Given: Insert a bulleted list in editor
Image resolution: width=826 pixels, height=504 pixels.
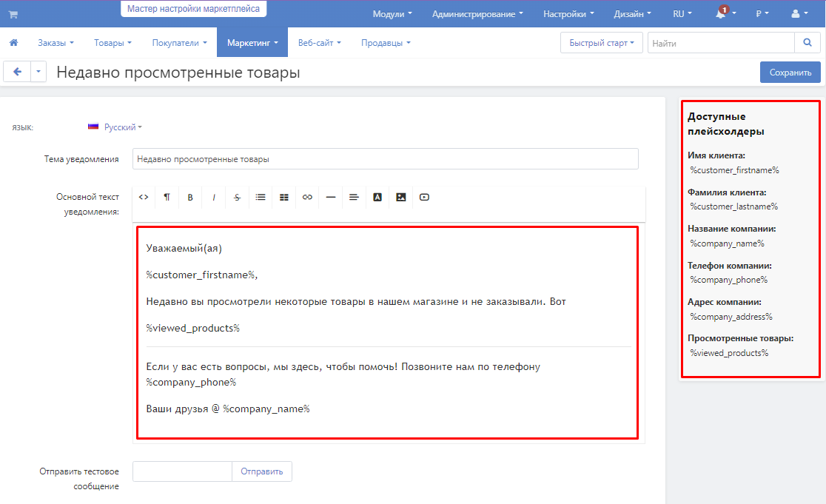Looking at the screenshot, I should click(x=261, y=198).
